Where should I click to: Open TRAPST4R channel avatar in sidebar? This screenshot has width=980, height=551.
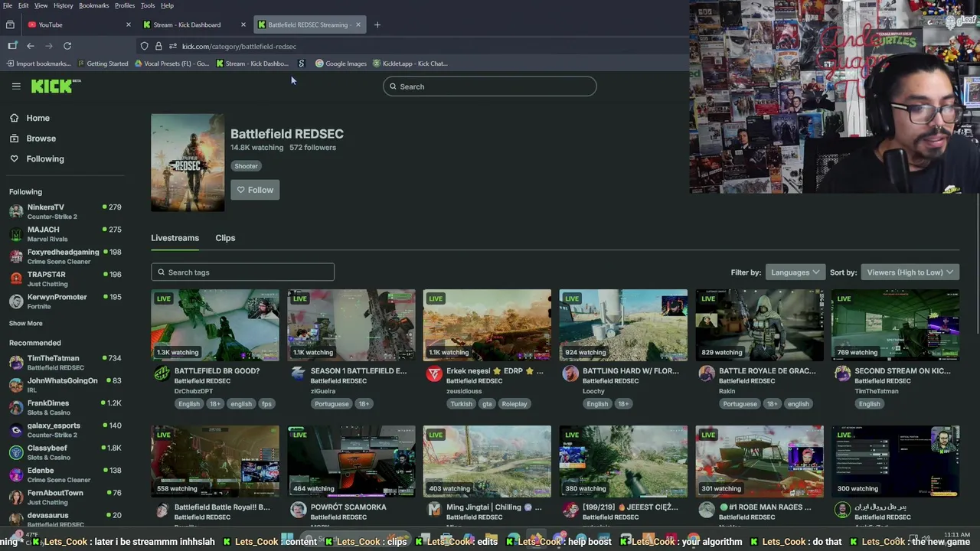(16, 279)
